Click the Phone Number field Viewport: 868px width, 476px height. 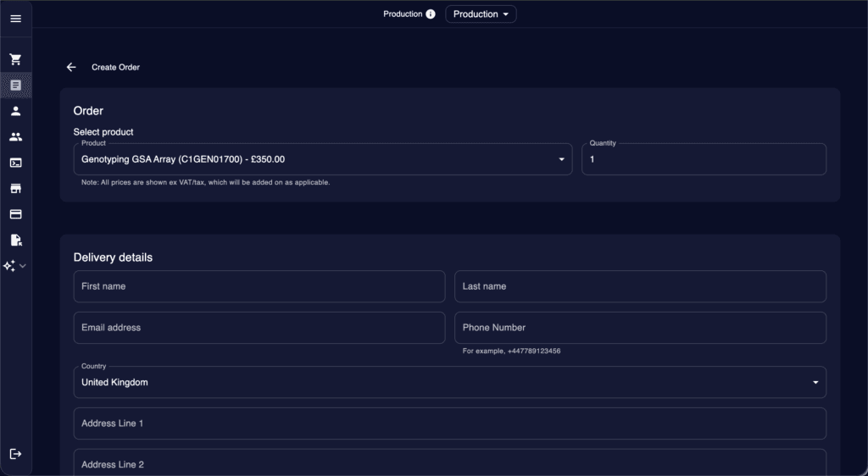click(x=641, y=327)
